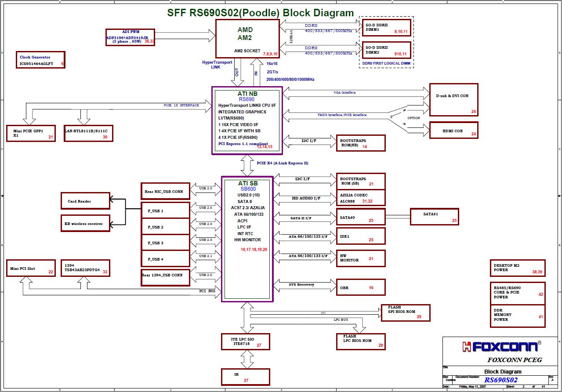Click 'AC97 2.3/ AZALIA' line in SB block

(x=248, y=207)
